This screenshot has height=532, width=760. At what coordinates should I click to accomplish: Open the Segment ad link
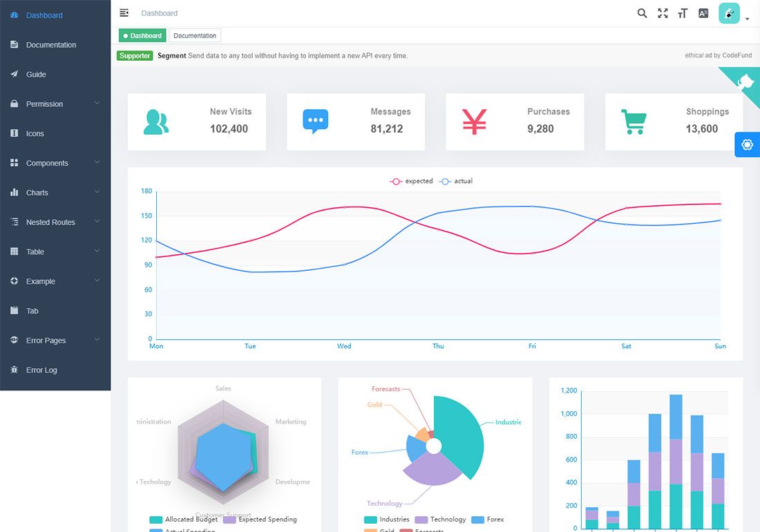[283, 56]
